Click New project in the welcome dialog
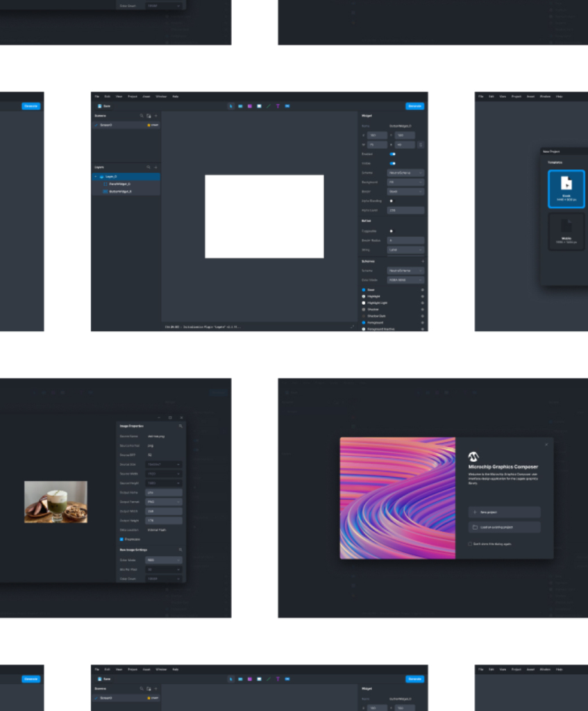This screenshot has height=711, width=588. 504,512
